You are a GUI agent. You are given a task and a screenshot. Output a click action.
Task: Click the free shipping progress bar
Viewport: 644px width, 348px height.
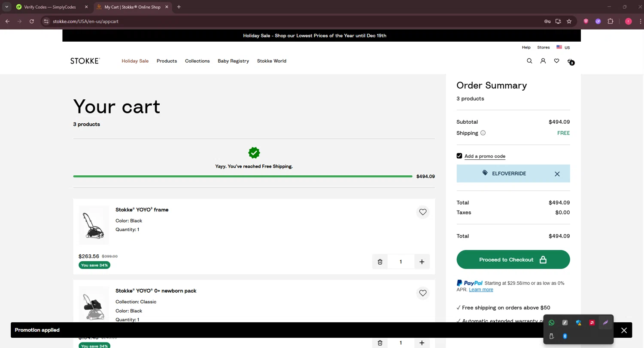243,177
